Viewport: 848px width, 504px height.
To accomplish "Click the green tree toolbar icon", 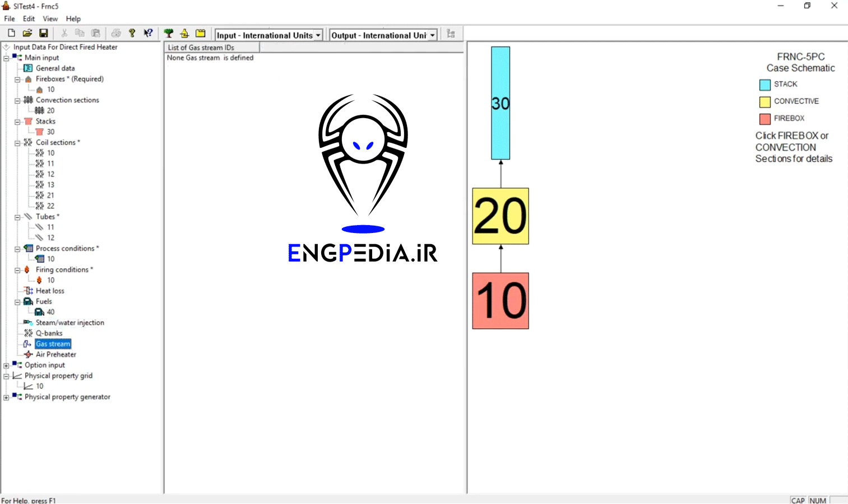I will [x=168, y=34].
